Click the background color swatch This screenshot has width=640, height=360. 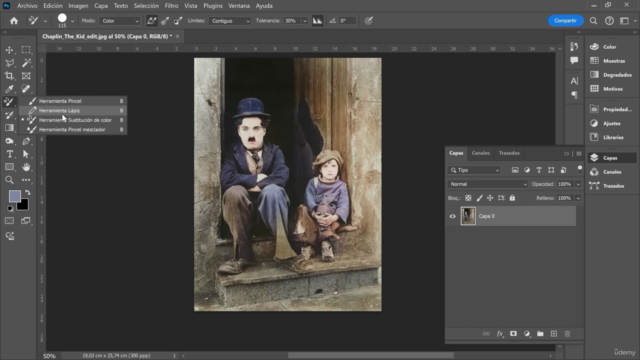click(x=24, y=205)
